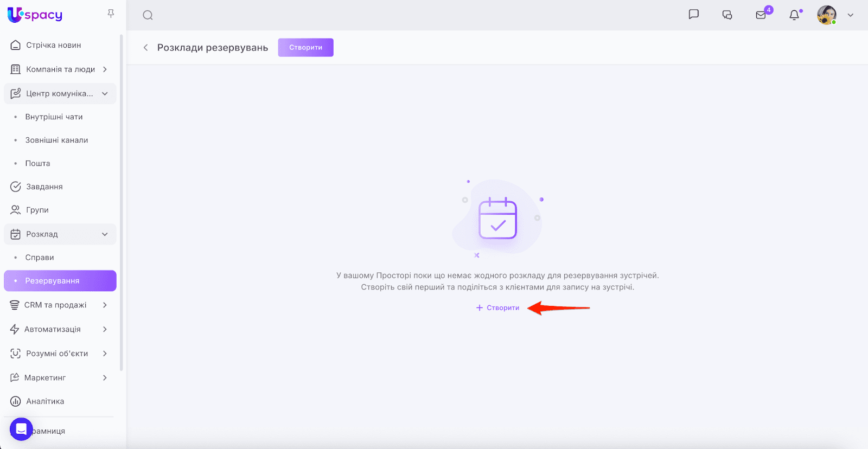Collapse the Центр комуніка... chevron
The width and height of the screenshot is (868, 449).
point(105,94)
